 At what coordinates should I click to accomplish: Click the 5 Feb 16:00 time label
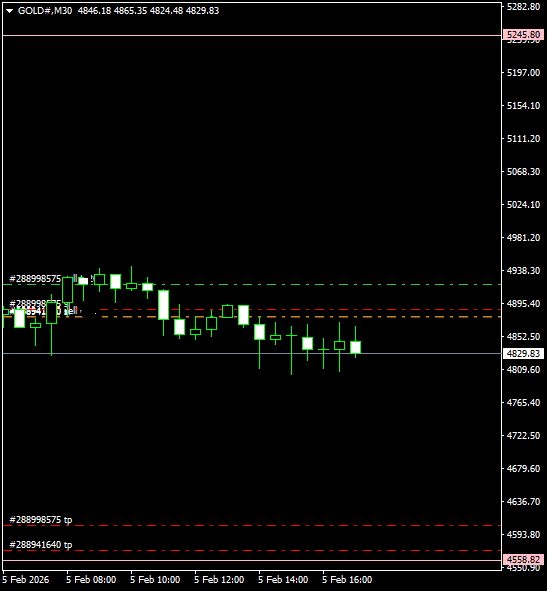tap(347, 579)
